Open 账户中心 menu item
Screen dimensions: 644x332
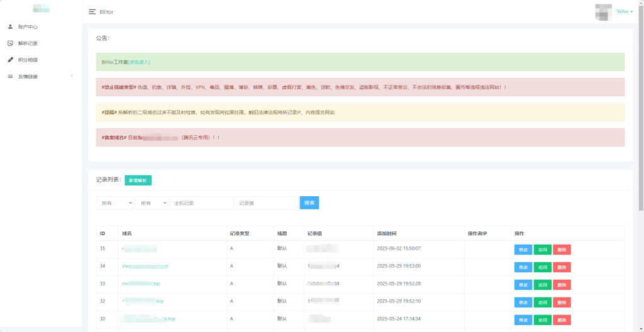tap(28, 27)
